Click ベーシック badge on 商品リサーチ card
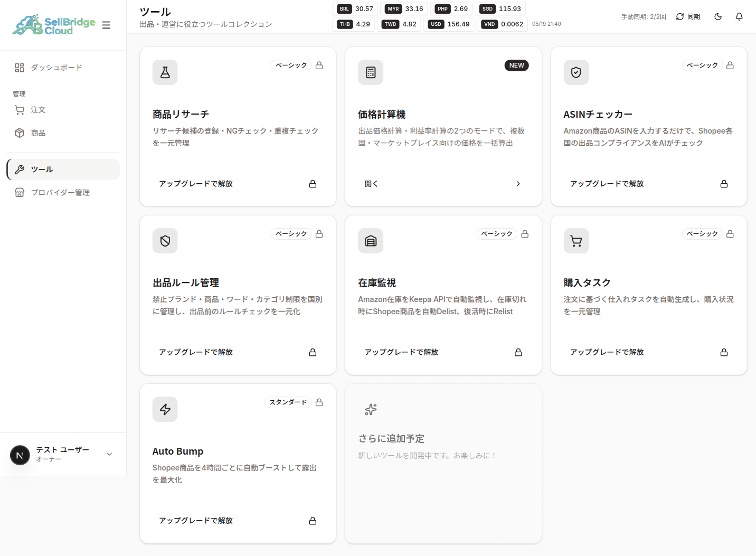 tap(291, 65)
